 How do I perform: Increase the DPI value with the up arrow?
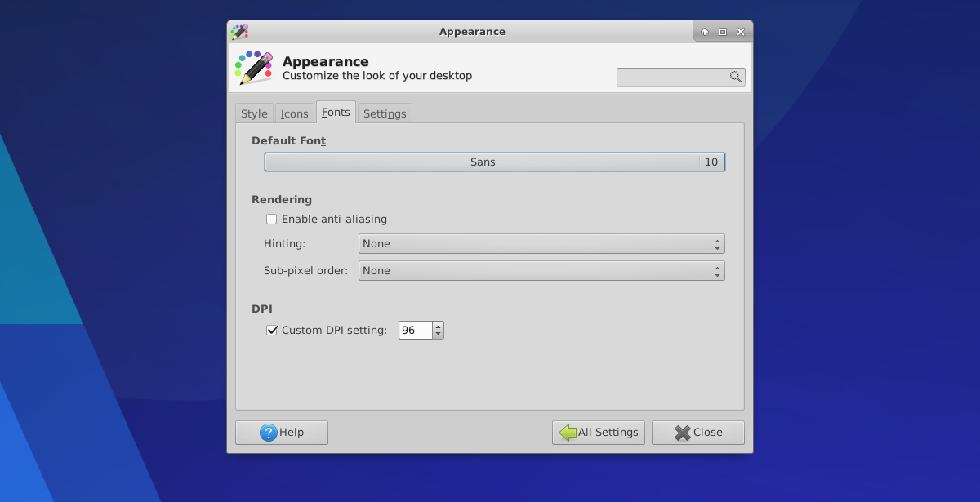[439, 327]
